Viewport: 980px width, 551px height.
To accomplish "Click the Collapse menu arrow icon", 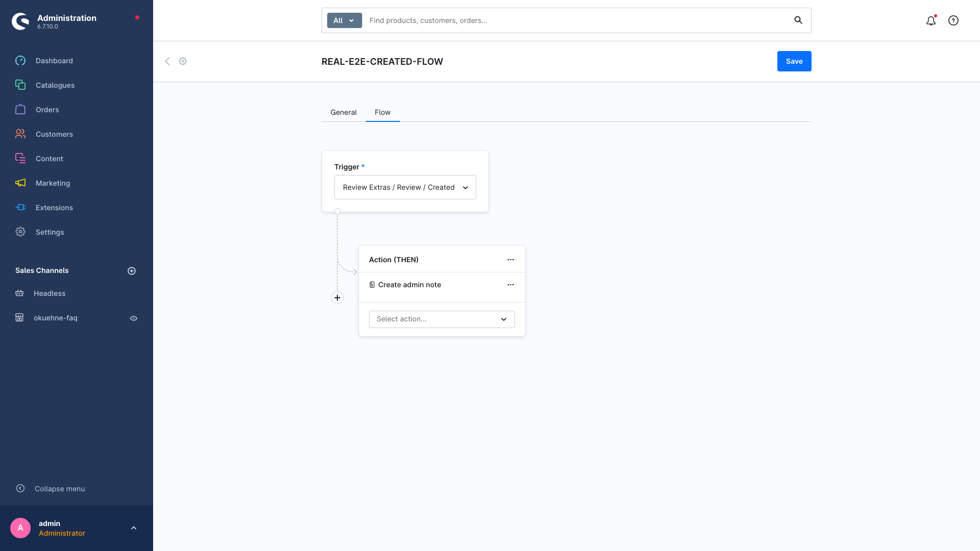I will pyautogui.click(x=20, y=489).
